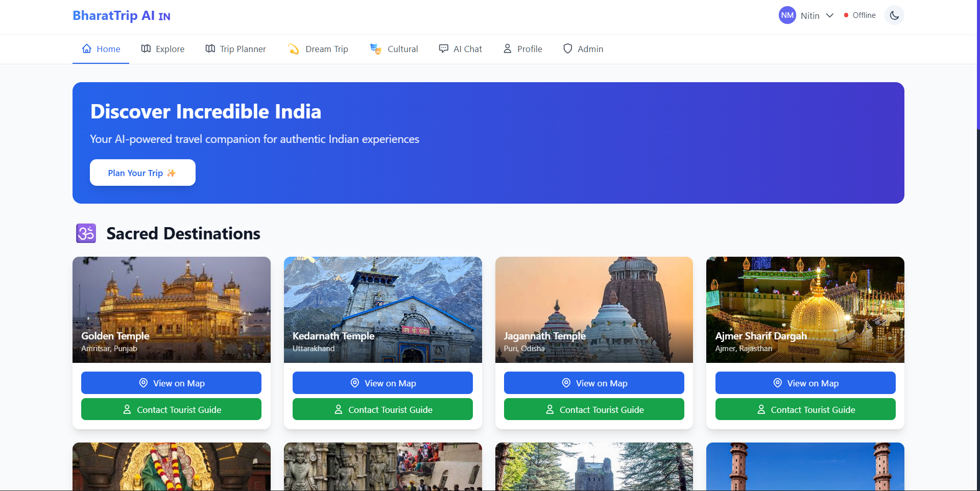Screen dimensions: 980x491
Task: Switch to the Trip Planner tab
Action: pos(235,49)
